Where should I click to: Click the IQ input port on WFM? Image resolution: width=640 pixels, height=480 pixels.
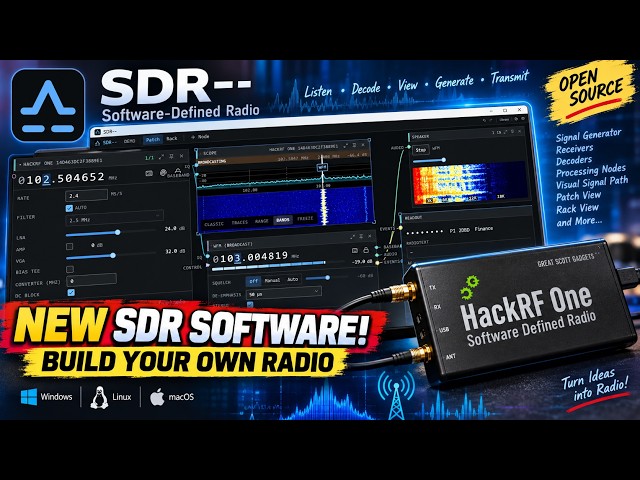tap(208, 257)
